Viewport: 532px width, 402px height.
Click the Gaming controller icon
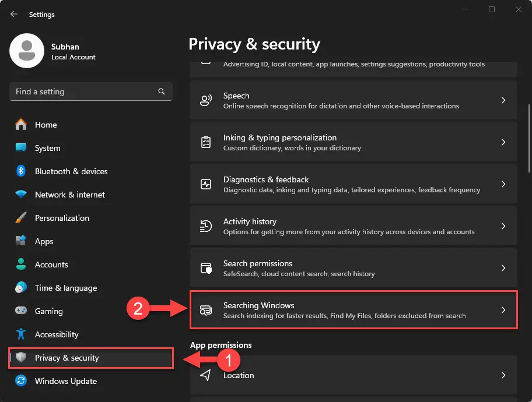pyautogui.click(x=22, y=311)
